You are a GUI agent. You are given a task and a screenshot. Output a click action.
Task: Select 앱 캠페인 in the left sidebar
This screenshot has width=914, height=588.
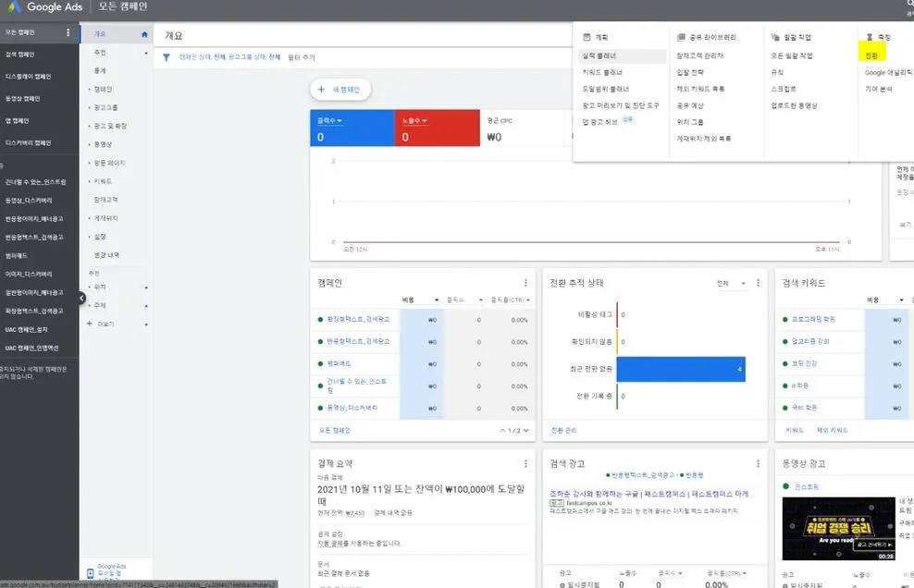[17, 120]
